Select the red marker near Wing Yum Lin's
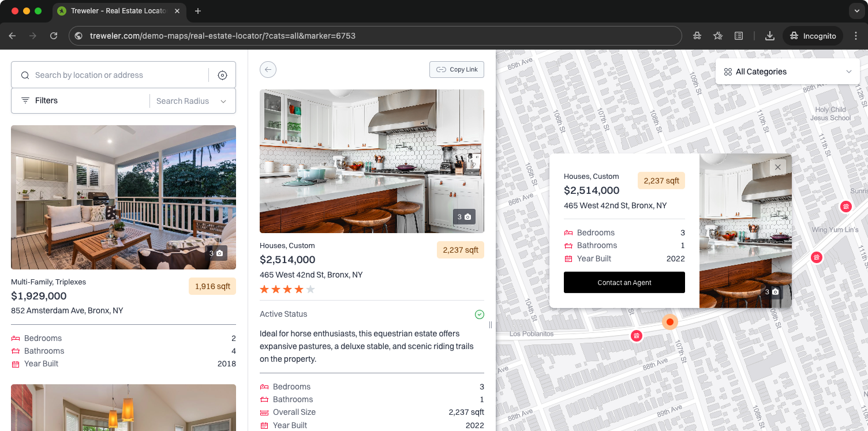The height and width of the screenshot is (431, 868). coord(816,257)
